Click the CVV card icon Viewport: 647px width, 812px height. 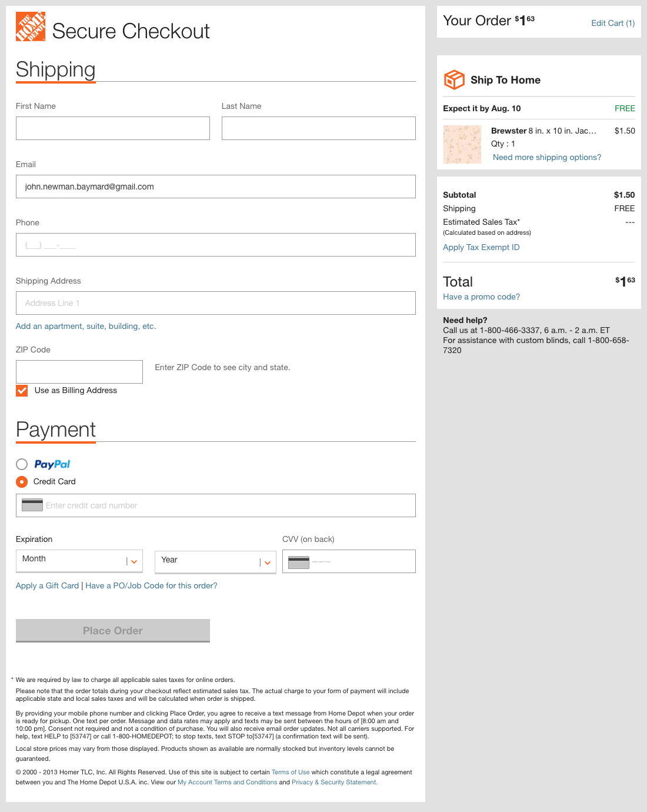coord(300,563)
